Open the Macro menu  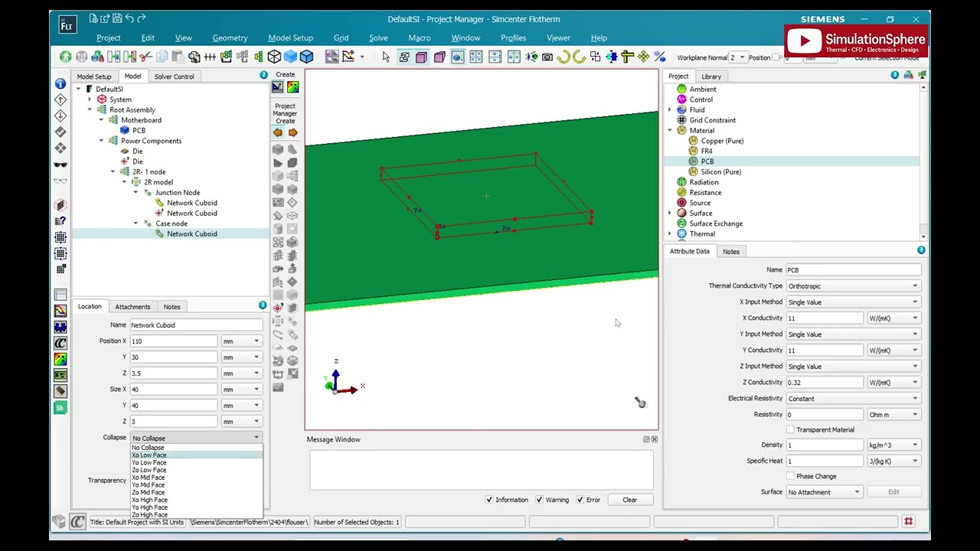point(419,37)
